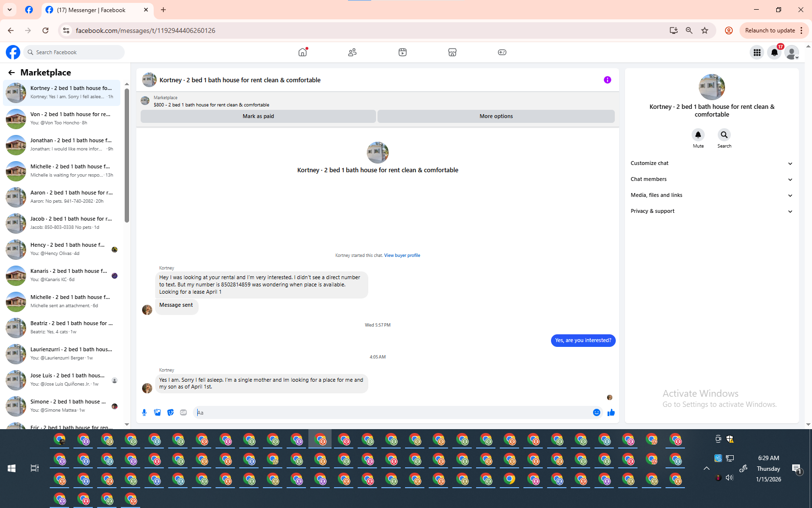Open clock showing 6:29 AM Thursday
This screenshot has width=812, height=508.
768,468
